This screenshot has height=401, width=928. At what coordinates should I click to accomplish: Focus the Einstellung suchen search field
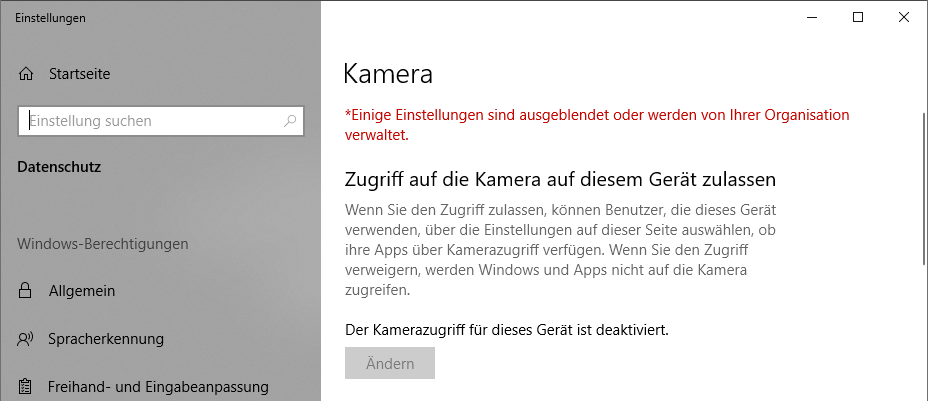[x=150, y=121]
